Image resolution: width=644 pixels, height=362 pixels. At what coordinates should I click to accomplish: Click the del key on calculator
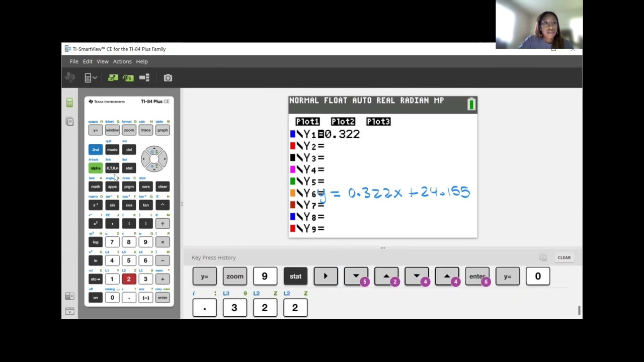(x=129, y=149)
